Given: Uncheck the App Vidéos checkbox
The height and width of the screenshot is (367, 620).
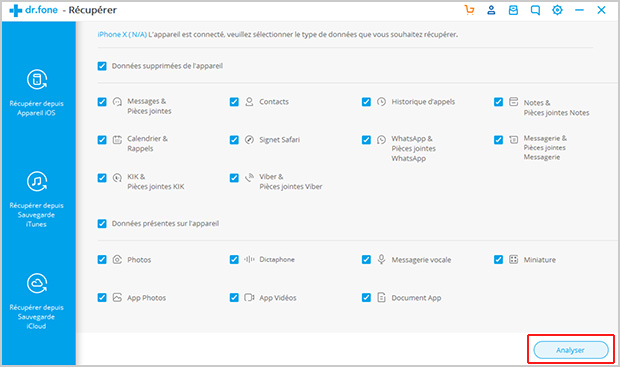Looking at the screenshot, I should click(234, 298).
